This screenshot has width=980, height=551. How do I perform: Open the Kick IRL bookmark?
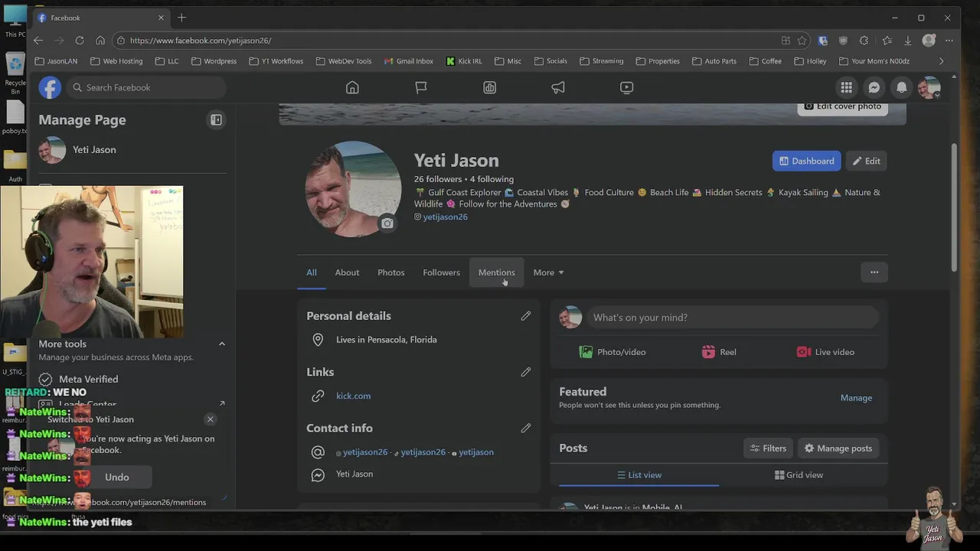point(462,61)
